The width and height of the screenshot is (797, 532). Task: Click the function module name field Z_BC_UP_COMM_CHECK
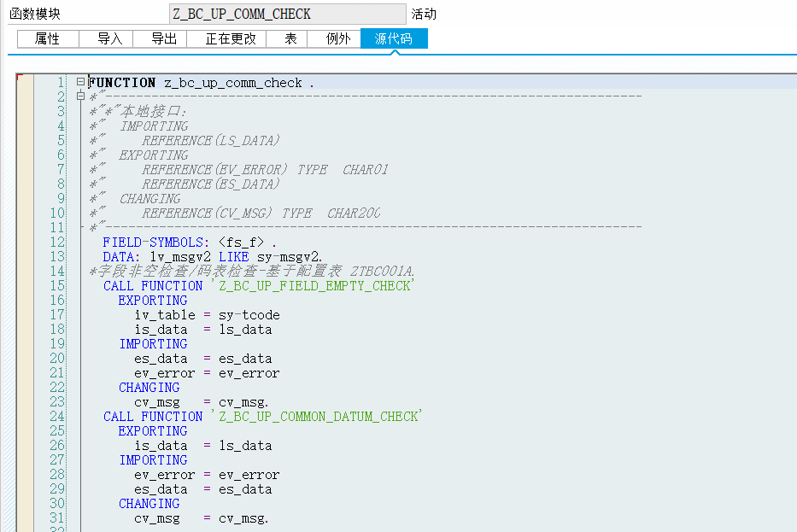(x=288, y=15)
